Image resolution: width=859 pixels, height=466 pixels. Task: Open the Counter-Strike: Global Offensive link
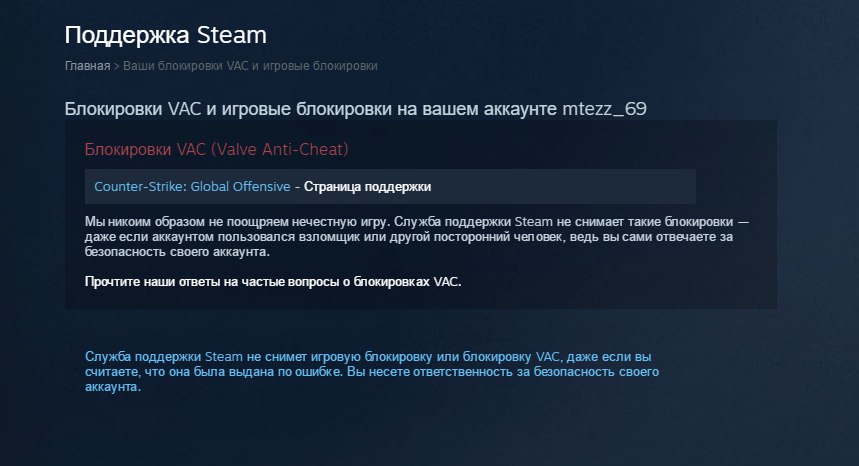(x=192, y=187)
